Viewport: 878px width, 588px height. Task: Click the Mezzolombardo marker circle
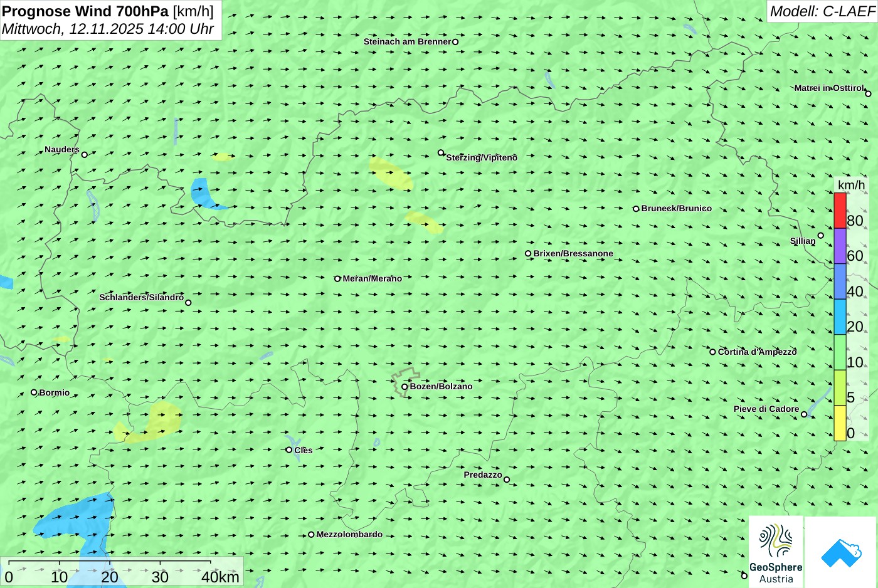(x=311, y=535)
